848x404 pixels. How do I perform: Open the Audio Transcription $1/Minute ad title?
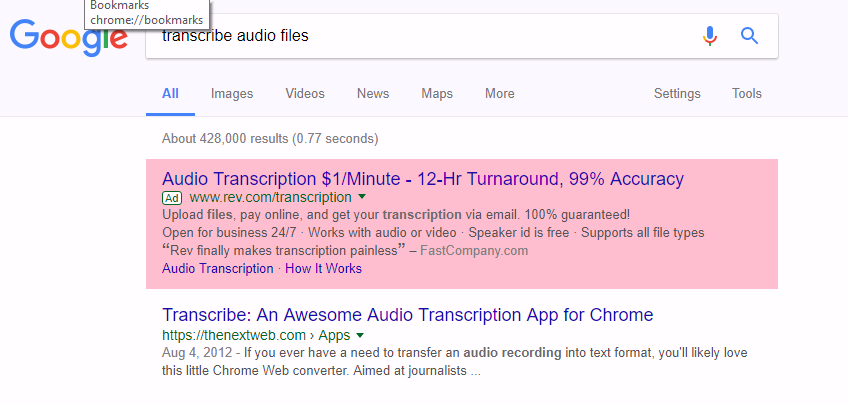pyautogui.click(x=423, y=178)
